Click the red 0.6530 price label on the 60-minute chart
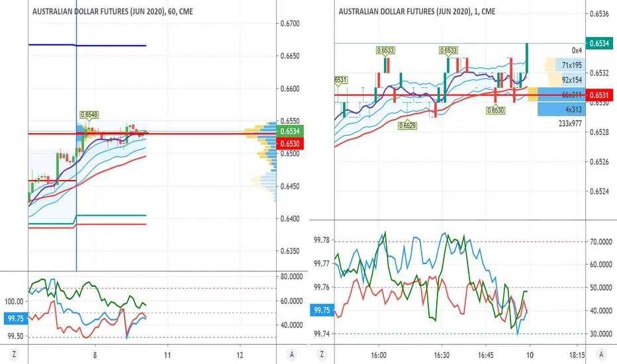The width and height of the screenshot is (617, 364). (x=290, y=144)
